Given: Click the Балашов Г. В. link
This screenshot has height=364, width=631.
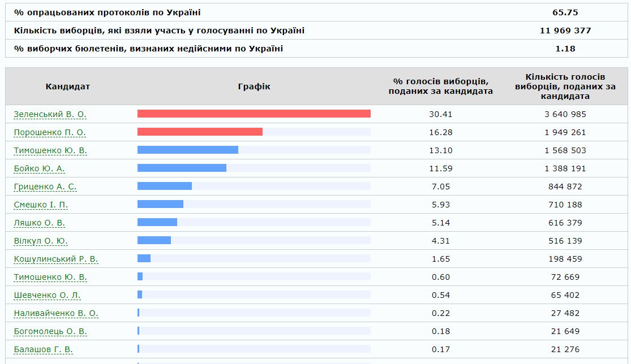Looking at the screenshot, I should pyautogui.click(x=43, y=349).
